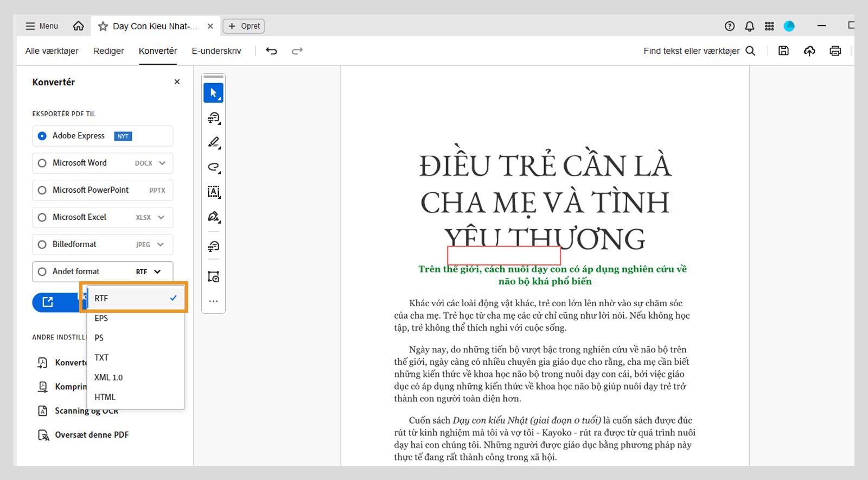Viewport: 868px width, 480px height.
Task: Expand the Microsoft Excel XLSX dropdown
Action: point(161,217)
